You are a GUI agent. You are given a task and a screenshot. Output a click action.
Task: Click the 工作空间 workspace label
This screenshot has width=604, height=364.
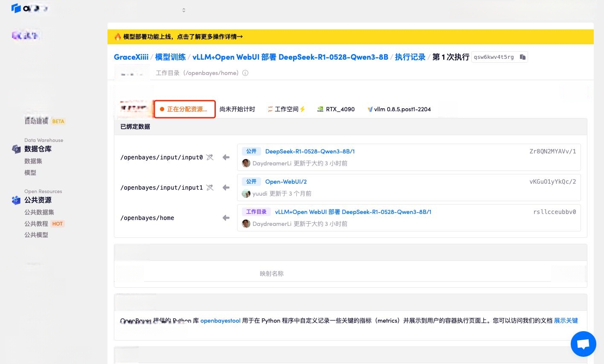click(287, 109)
